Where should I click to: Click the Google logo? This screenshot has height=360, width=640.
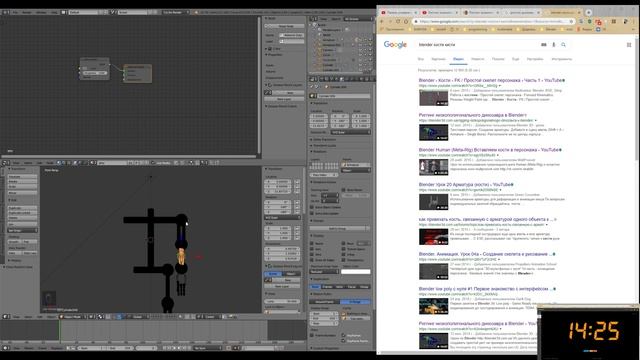[395, 44]
